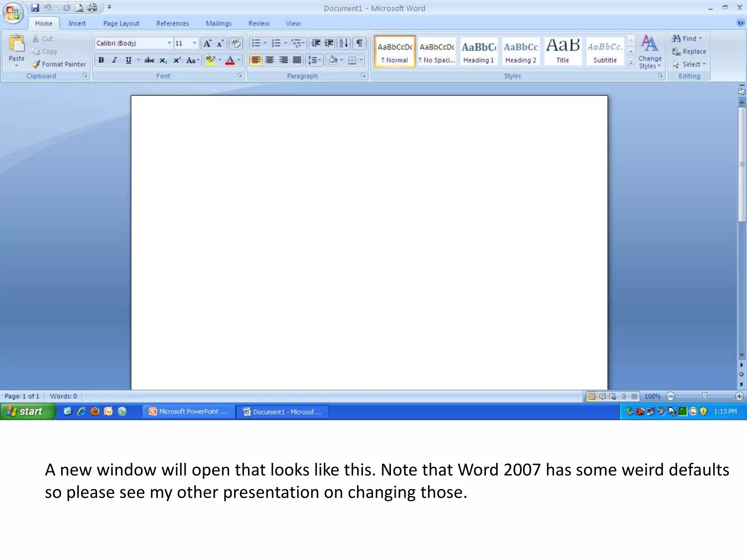Apply the red font color

[230, 60]
